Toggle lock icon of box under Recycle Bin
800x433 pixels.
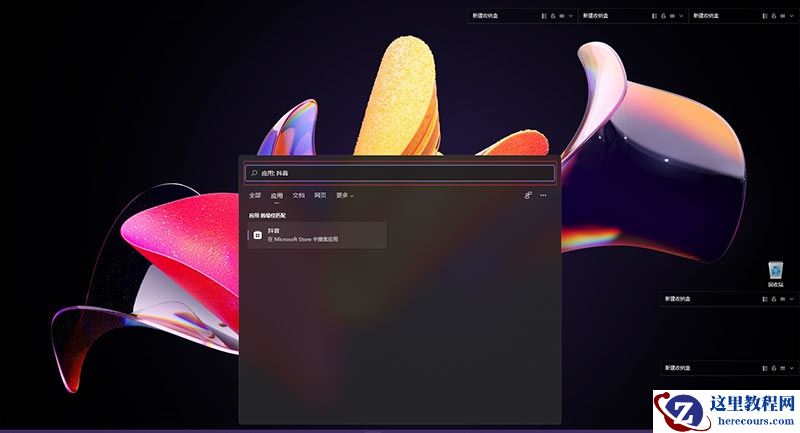(773, 299)
